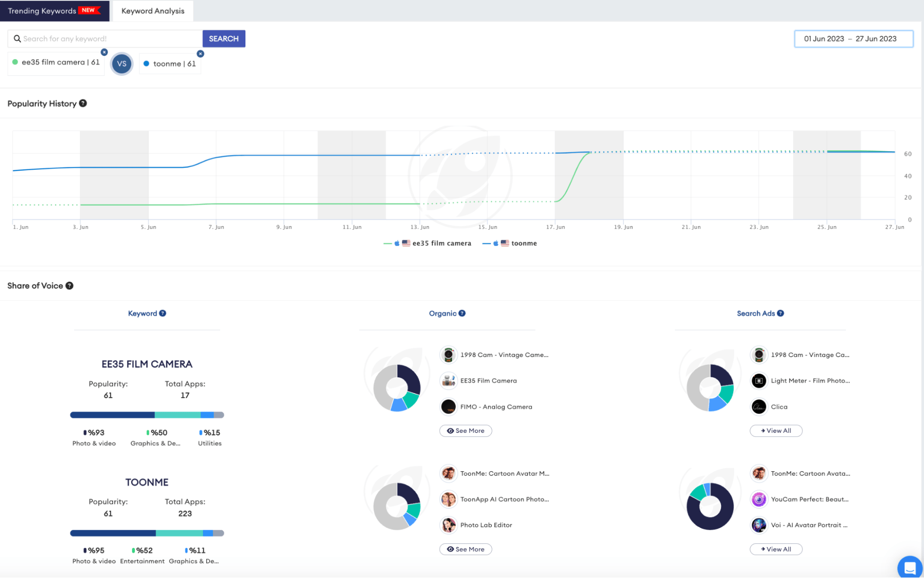Click the %50 Graphics & De... value
This screenshot has height=578, width=924.
click(159, 433)
